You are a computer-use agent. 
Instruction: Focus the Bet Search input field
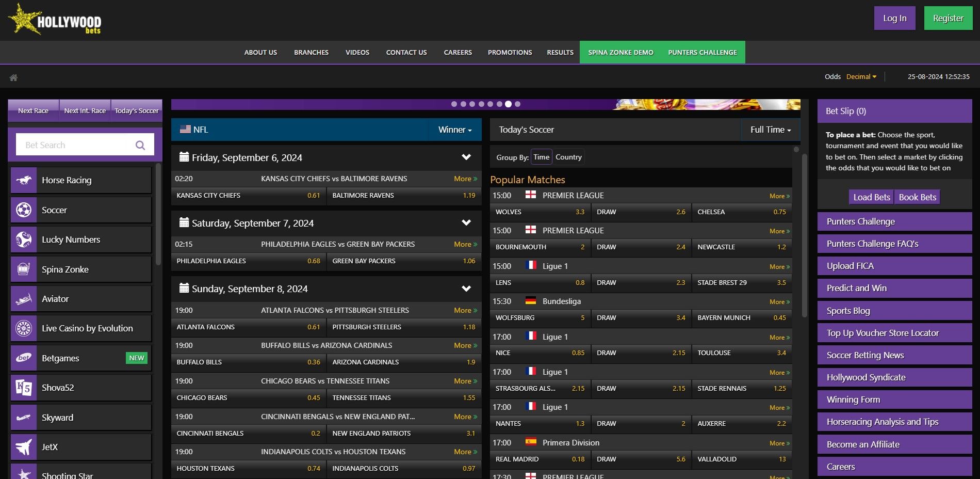(75, 145)
